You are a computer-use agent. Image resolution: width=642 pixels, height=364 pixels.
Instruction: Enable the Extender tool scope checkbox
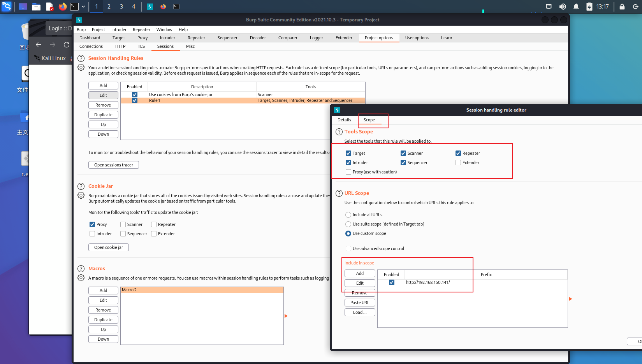458,163
